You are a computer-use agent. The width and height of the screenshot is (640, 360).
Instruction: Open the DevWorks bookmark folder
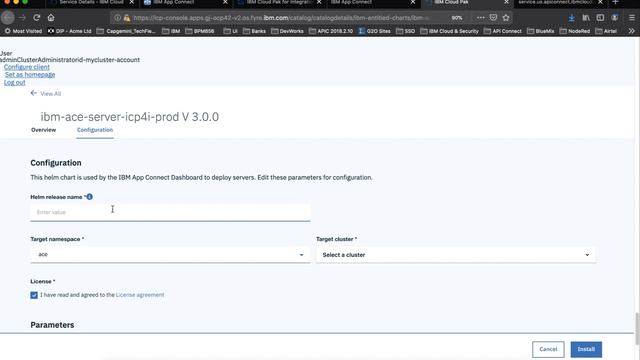[287, 31]
